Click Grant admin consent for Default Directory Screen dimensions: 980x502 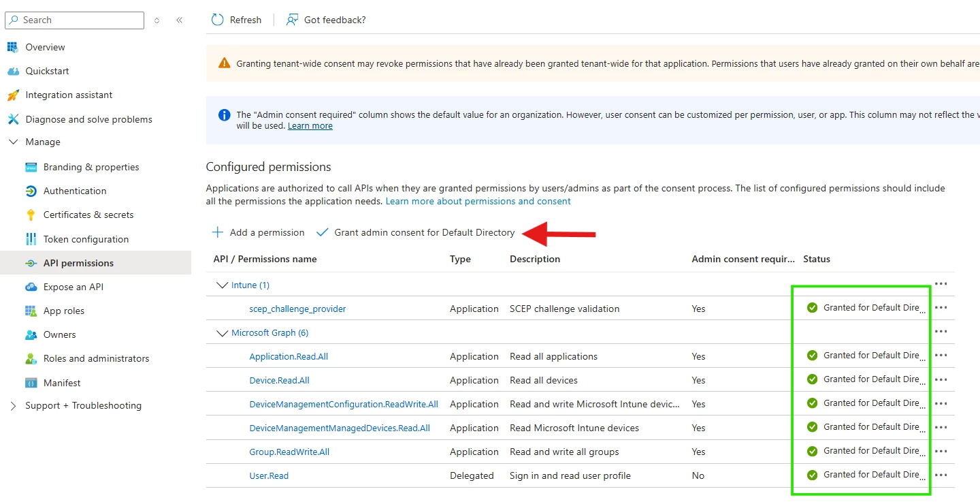416,232
